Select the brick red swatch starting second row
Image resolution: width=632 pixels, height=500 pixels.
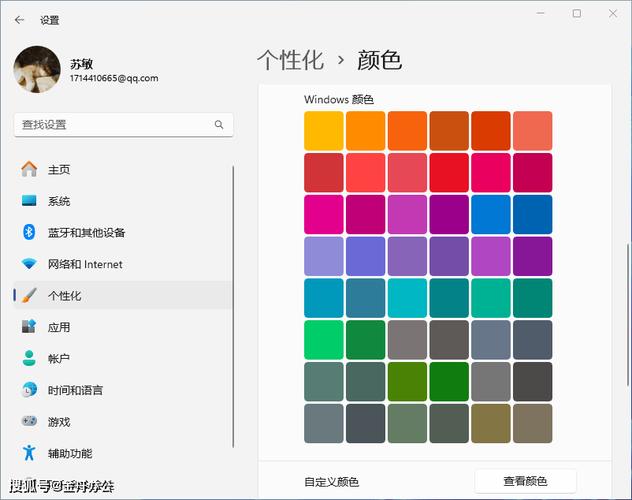pos(324,172)
